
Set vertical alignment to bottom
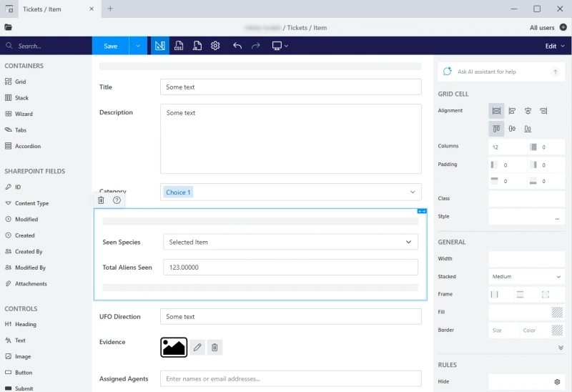coord(528,129)
